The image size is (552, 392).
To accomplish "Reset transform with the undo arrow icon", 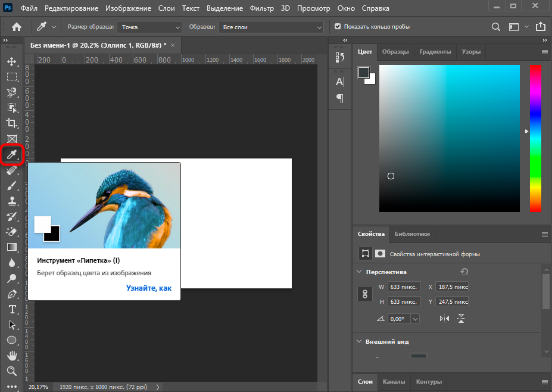I will tap(464, 272).
